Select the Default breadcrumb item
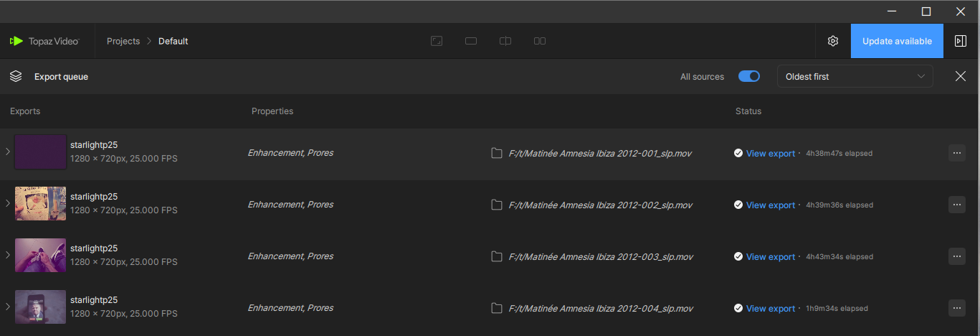 coord(173,41)
